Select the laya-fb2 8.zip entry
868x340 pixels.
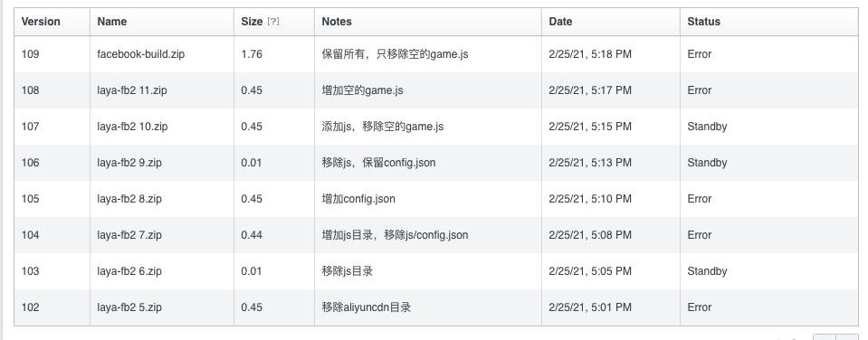click(129, 199)
